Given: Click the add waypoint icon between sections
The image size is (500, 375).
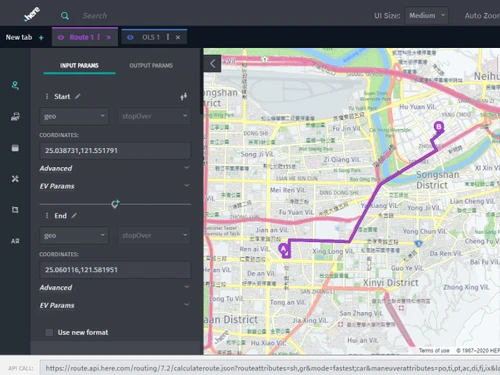Looking at the screenshot, I should coord(115,204).
